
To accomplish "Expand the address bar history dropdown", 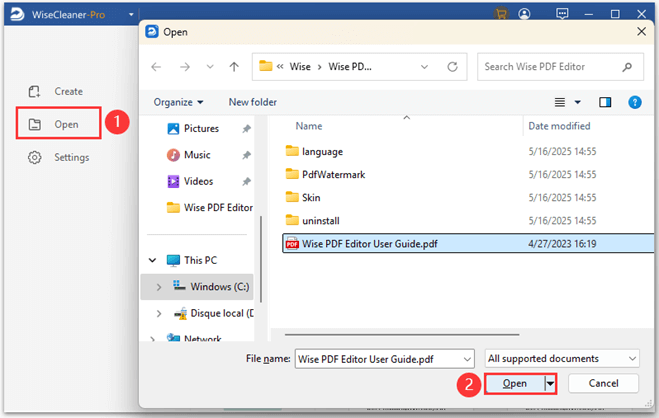I will click(424, 67).
